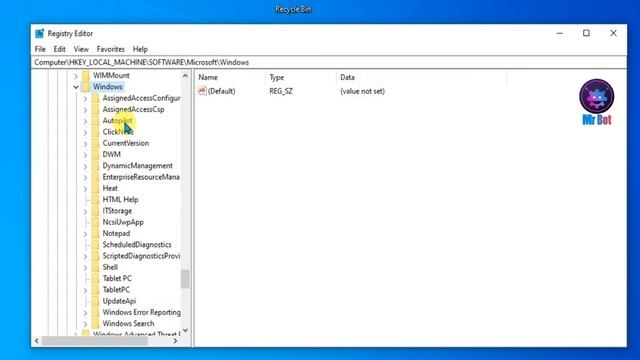Click the (value not set) data cell

[362, 91]
